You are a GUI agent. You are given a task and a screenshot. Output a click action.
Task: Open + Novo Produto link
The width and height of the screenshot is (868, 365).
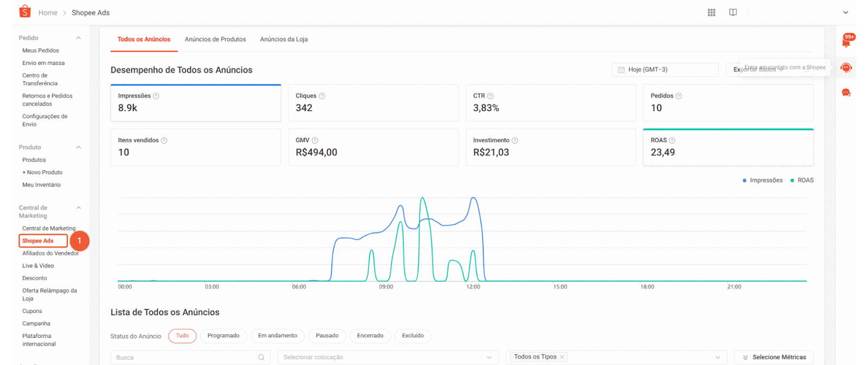(42, 172)
